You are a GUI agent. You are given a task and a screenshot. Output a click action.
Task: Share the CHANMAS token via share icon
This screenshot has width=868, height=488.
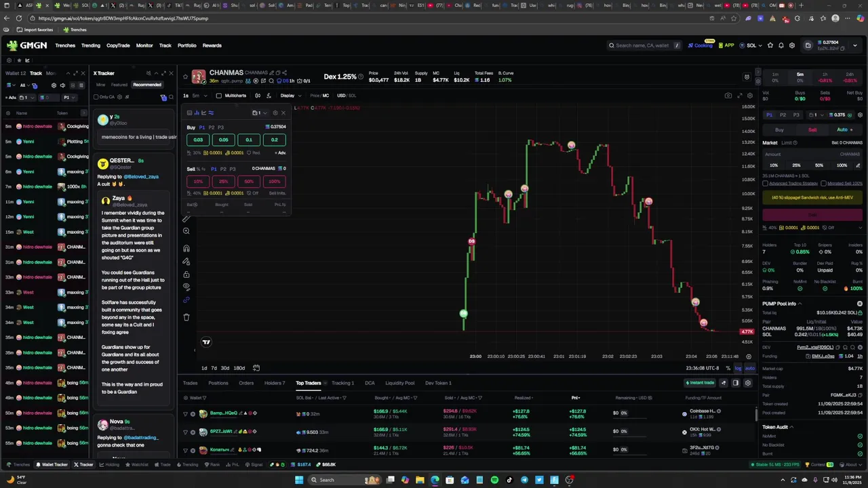(x=285, y=73)
